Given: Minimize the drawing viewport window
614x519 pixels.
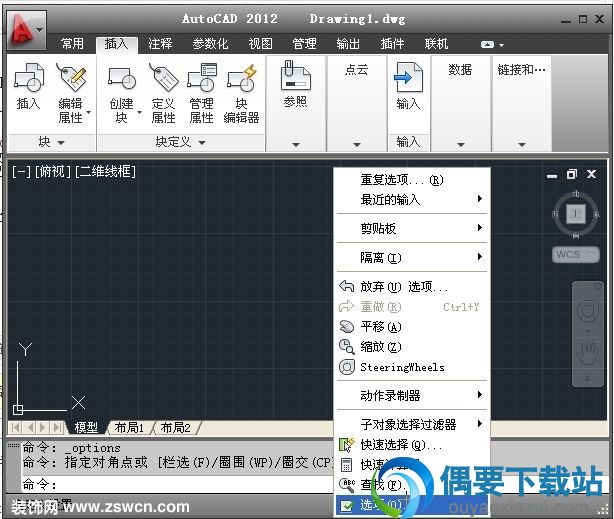Looking at the screenshot, I should [x=552, y=175].
